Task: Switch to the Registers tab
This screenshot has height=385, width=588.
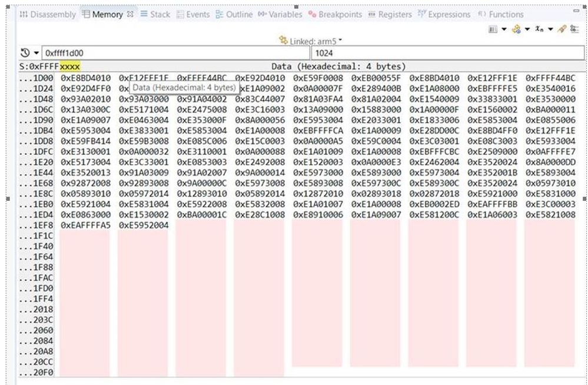Action: coord(390,15)
